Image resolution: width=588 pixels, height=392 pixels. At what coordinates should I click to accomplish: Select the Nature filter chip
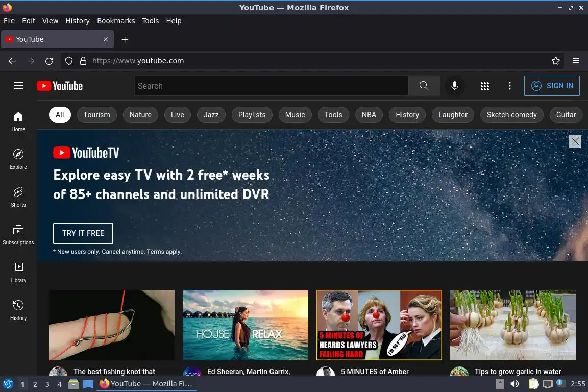coord(141,115)
